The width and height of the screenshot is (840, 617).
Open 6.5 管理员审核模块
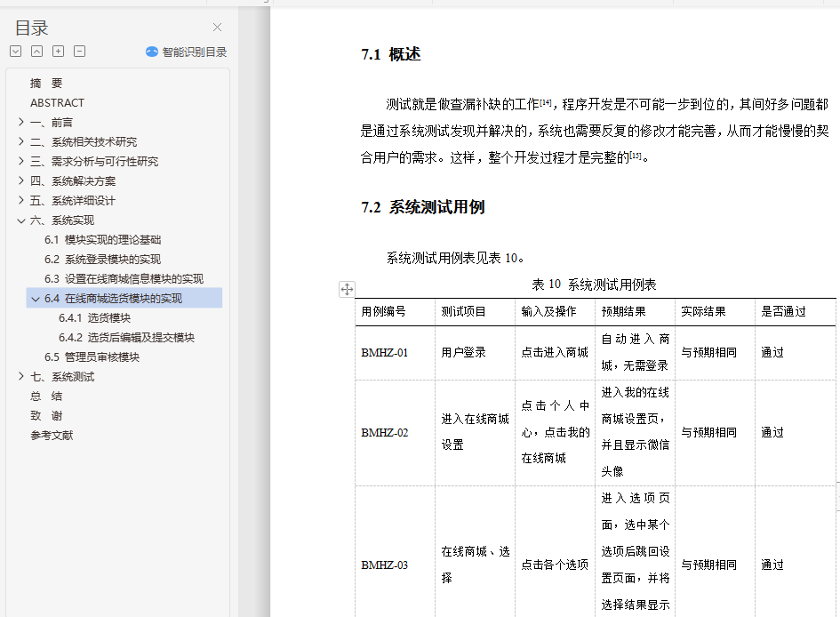92,357
